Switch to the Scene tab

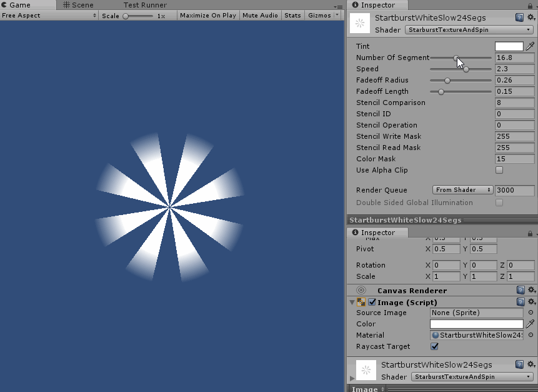(x=78, y=5)
